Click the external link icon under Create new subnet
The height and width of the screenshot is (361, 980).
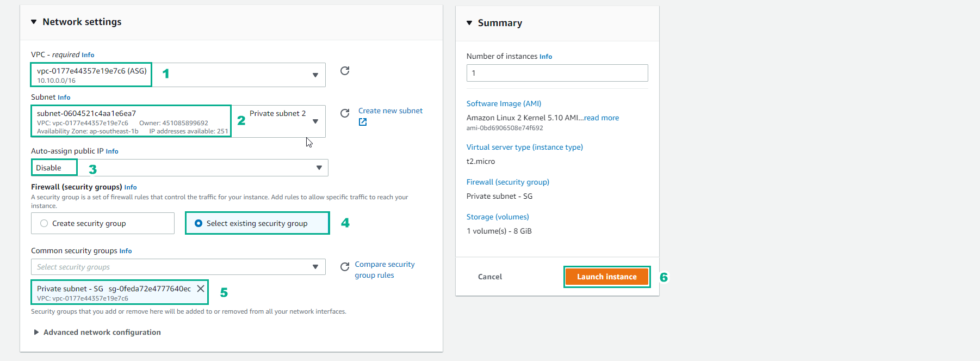pos(363,122)
